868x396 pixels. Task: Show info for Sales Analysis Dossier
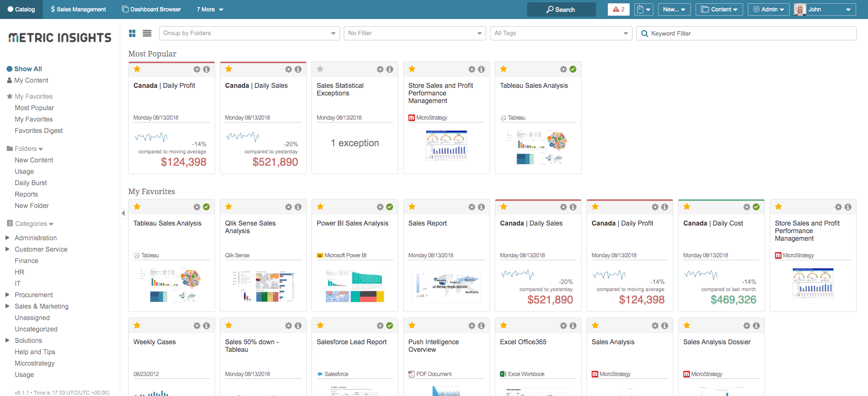pyautogui.click(x=756, y=326)
